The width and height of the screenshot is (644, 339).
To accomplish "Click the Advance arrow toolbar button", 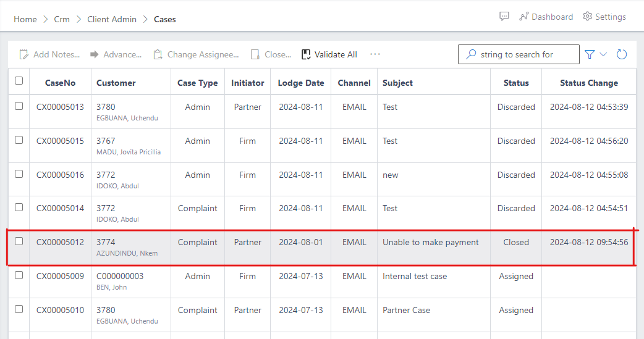I will pos(95,54).
